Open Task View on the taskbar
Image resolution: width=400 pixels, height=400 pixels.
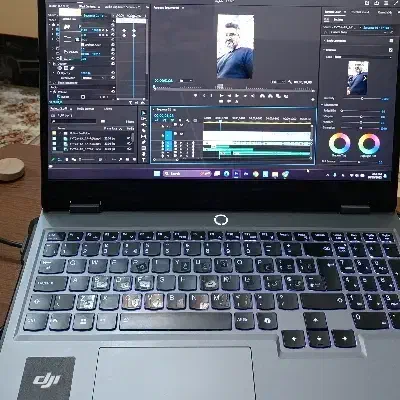click(217, 174)
